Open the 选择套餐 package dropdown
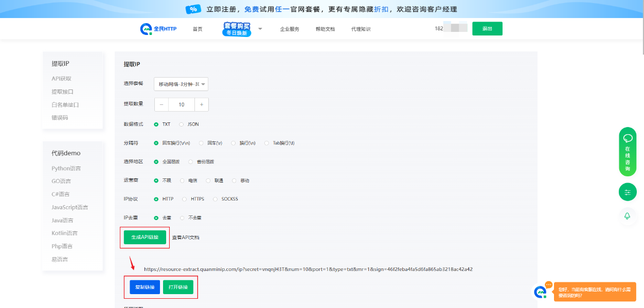The image size is (644, 308). pos(181,84)
